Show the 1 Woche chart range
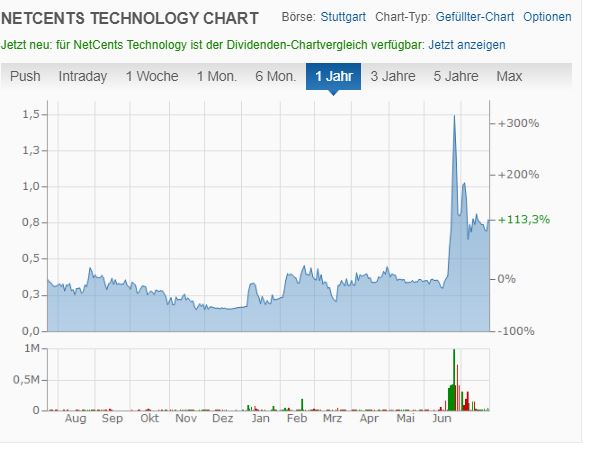The image size is (593, 450). [152, 76]
